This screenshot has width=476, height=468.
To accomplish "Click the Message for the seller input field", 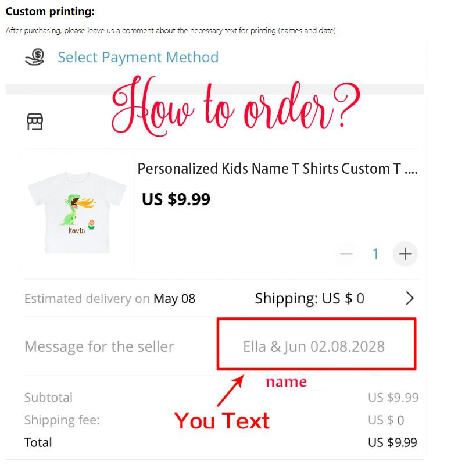I will point(316,344).
